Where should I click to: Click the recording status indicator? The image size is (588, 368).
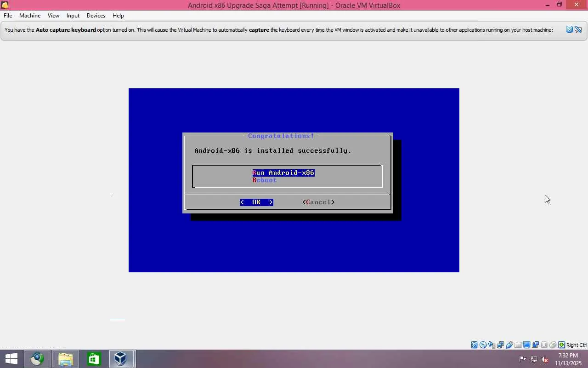pos(535,345)
